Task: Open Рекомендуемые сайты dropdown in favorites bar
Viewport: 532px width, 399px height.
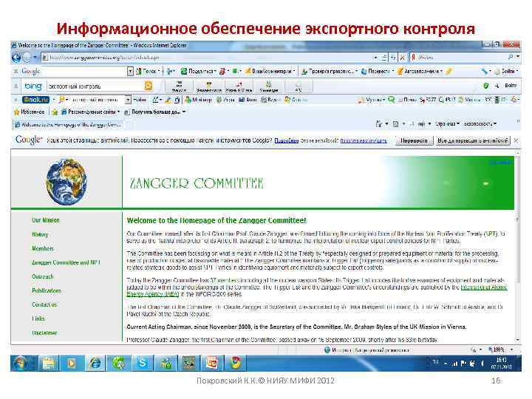Action: [x=90, y=112]
